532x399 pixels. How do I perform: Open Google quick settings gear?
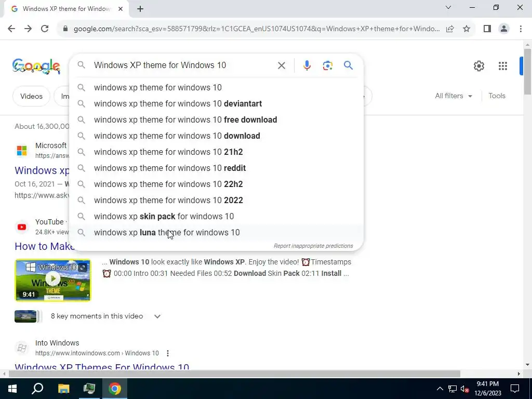[478, 66]
